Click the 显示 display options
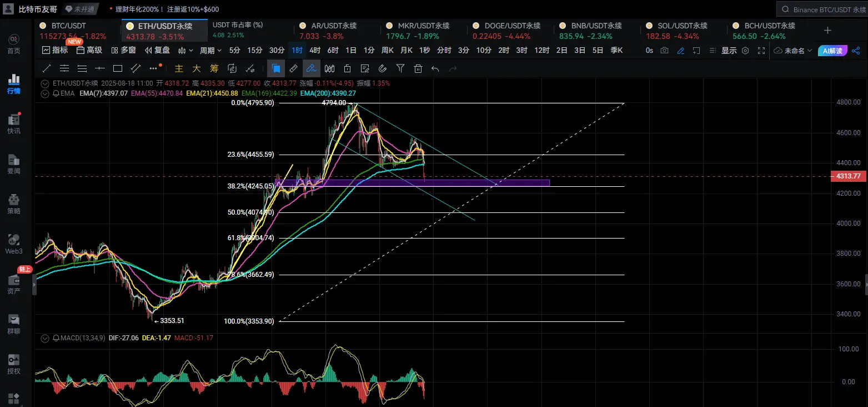868x407 pixels. (x=729, y=50)
